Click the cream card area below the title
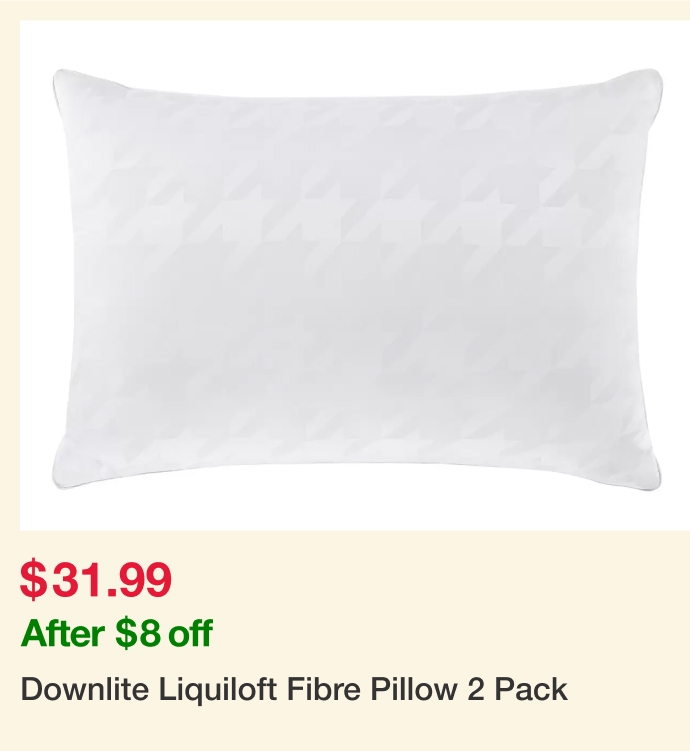This screenshot has height=751, width=690. (345, 730)
